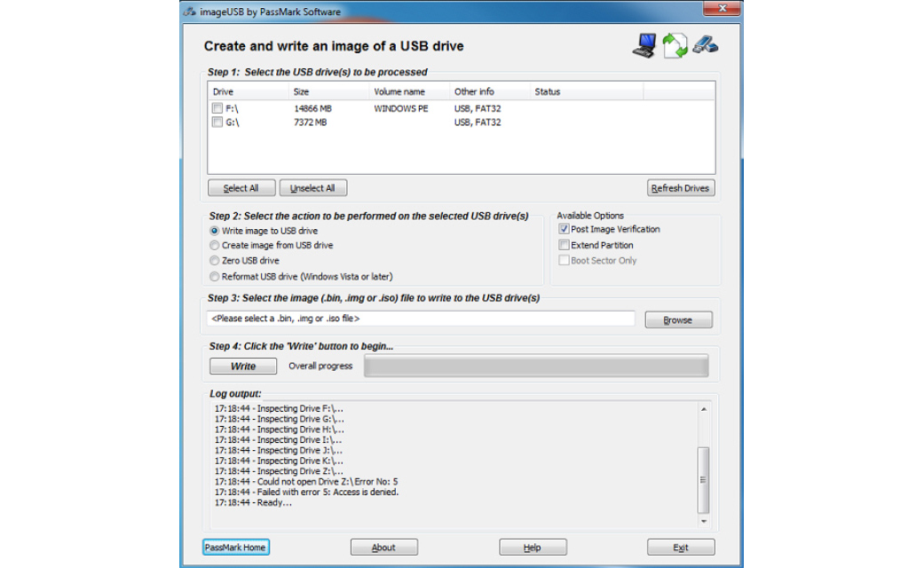Click the Unselect All button
This screenshot has width=924, height=568.
click(x=313, y=188)
